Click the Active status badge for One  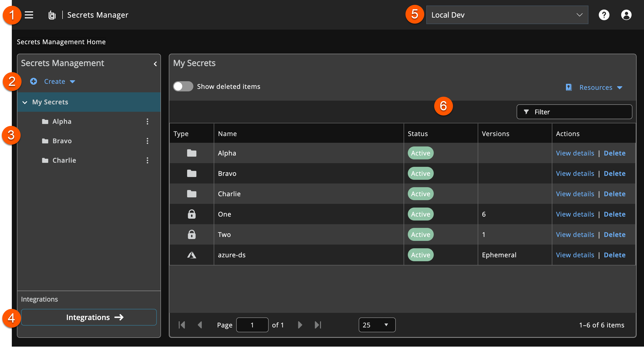pyautogui.click(x=421, y=214)
